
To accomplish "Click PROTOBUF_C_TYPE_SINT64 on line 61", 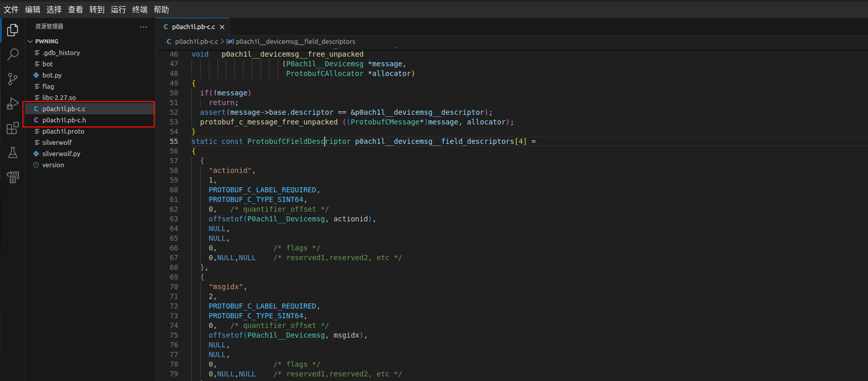I will [256, 199].
